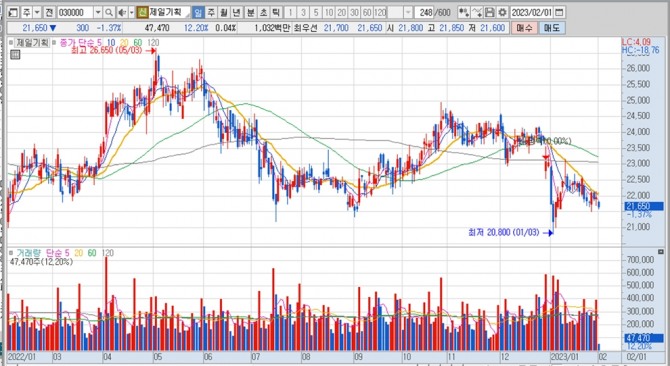This screenshot has width=670, height=366.
Task: Open the dropdown next to 주 selector
Action: tap(37, 12)
